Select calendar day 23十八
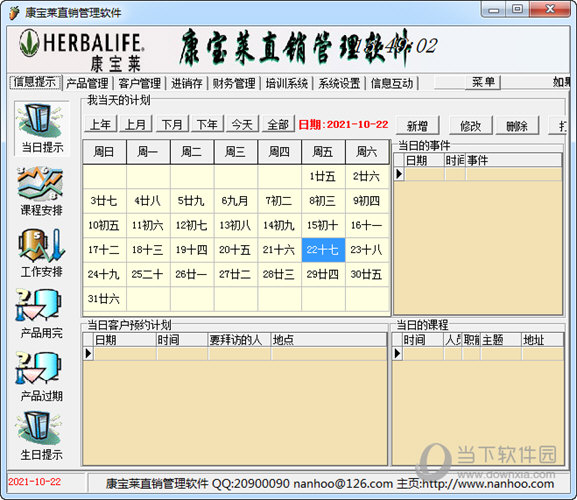The height and width of the screenshot is (500, 577). [367, 250]
